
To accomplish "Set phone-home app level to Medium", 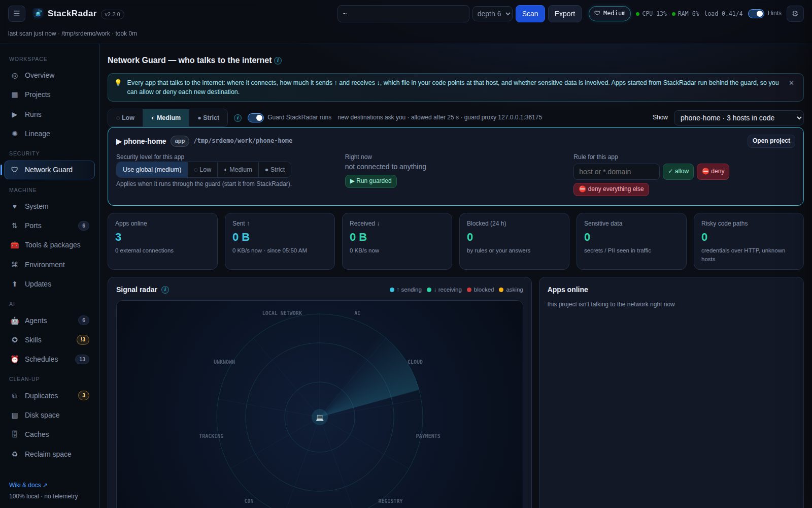I will [238, 170].
